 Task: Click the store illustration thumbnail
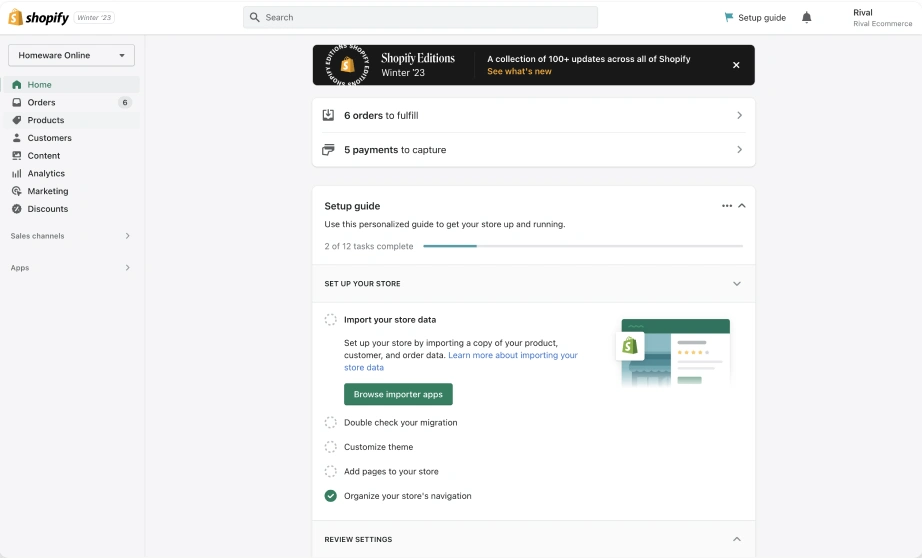tap(673, 353)
